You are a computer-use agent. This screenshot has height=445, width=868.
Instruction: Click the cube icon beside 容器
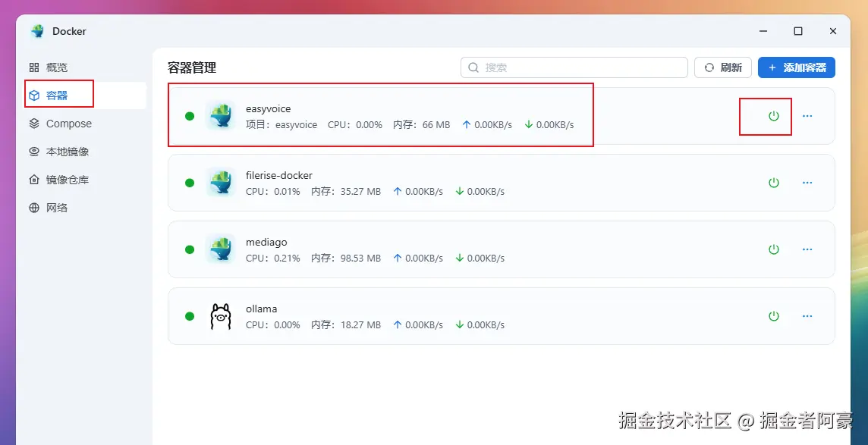pyautogui.click(x=34, y=96)
